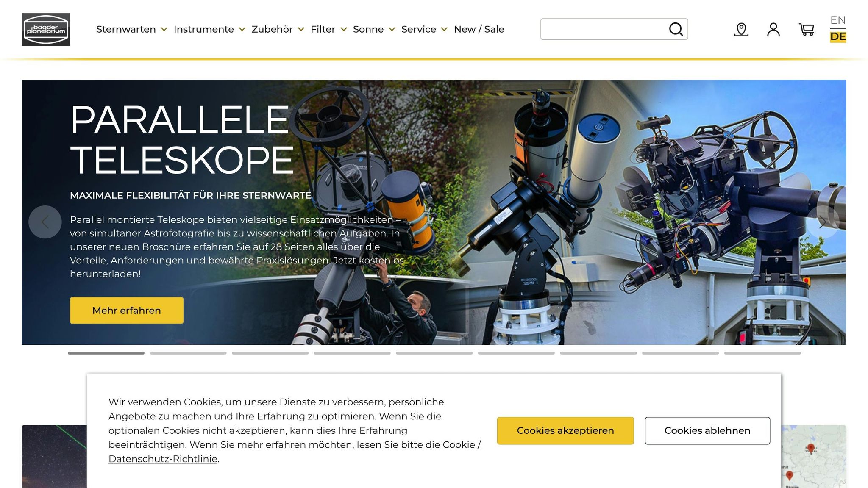Screen dimensions: 868x488
Task: Decline cookies with Cookies ablehnen
Action: tap(707, 430)
